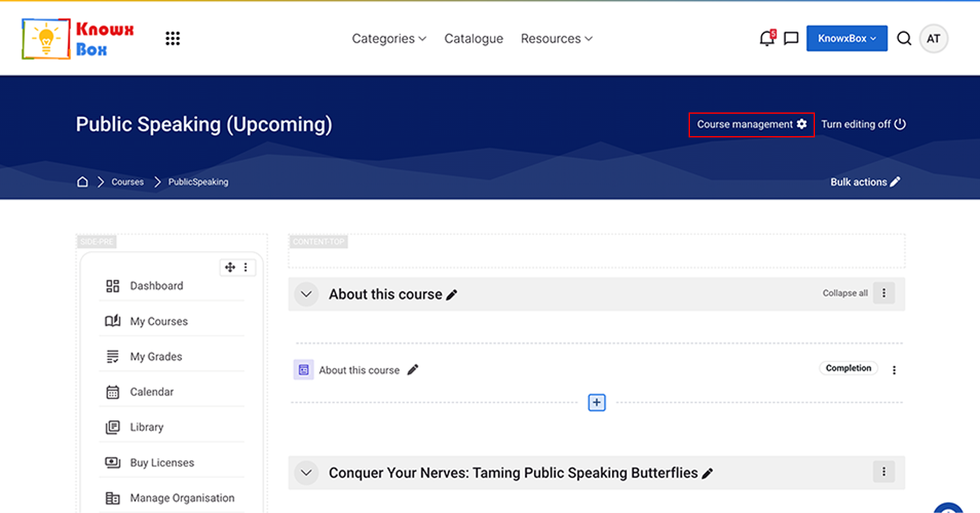Screen dimensions: 980x513
Task: Click the My Courses book icon
Action: coord(112,321)
